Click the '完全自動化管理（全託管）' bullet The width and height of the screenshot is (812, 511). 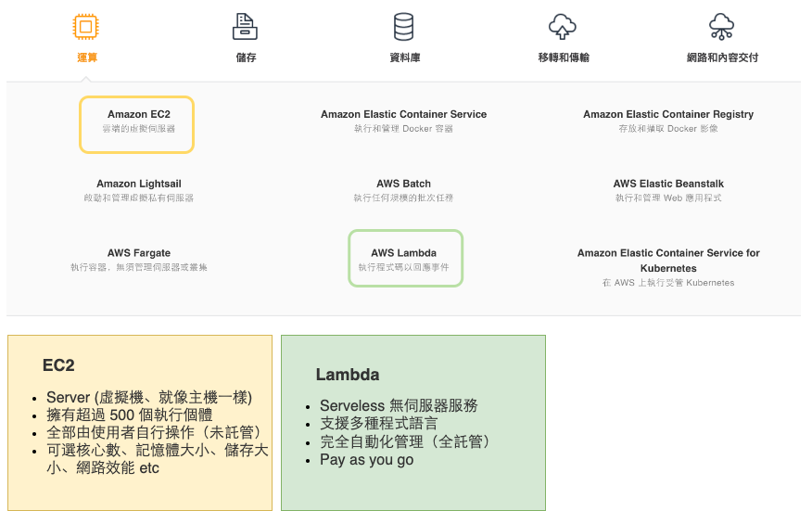click(x=405, y=442)
